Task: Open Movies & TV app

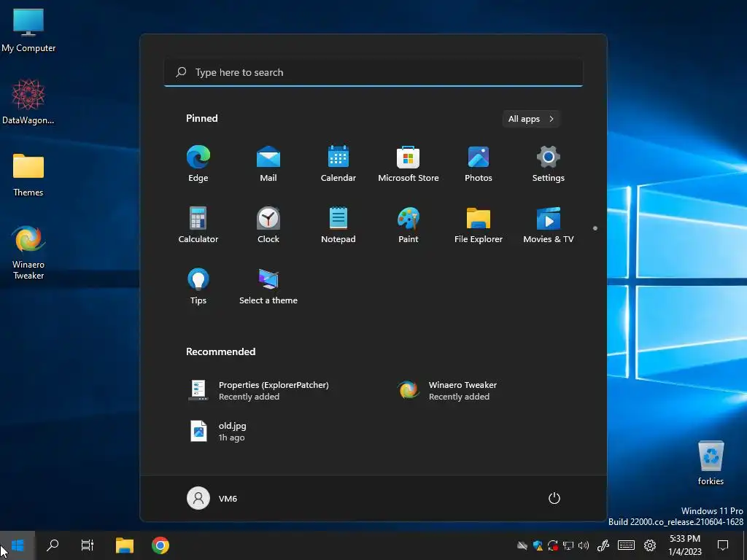Action: click(x=549, y=225)
